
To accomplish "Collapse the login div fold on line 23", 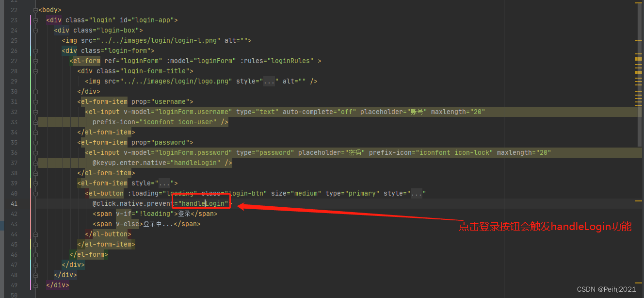I will pos(35,20).
